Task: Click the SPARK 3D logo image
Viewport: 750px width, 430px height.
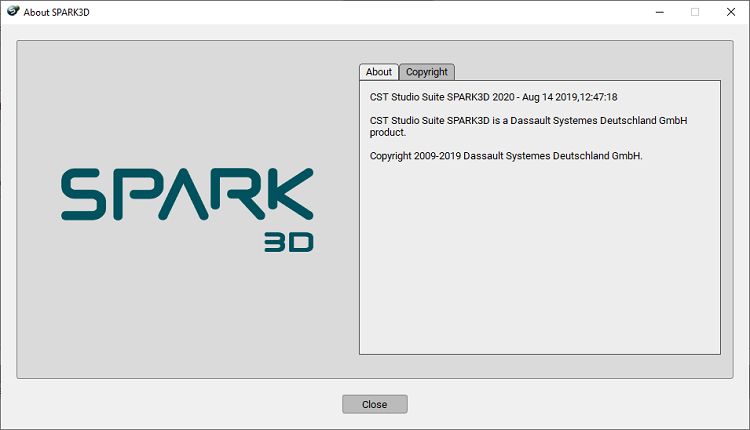Action: tap(187, 209)
